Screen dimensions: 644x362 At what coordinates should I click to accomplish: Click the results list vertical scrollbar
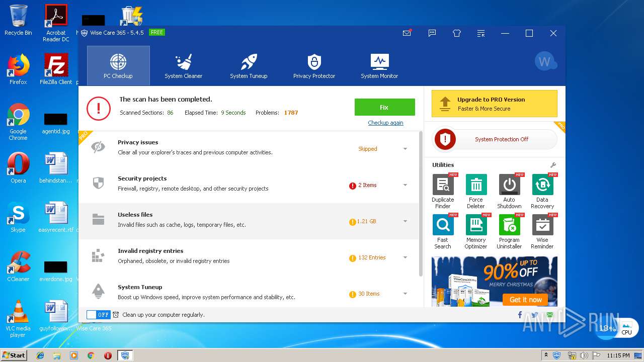[421, 204]
